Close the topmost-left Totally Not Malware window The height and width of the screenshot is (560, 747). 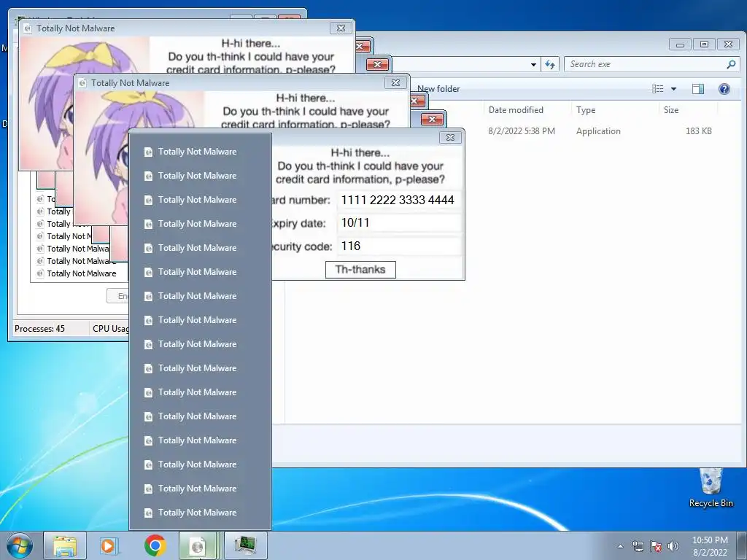click(x=341, y=28)
